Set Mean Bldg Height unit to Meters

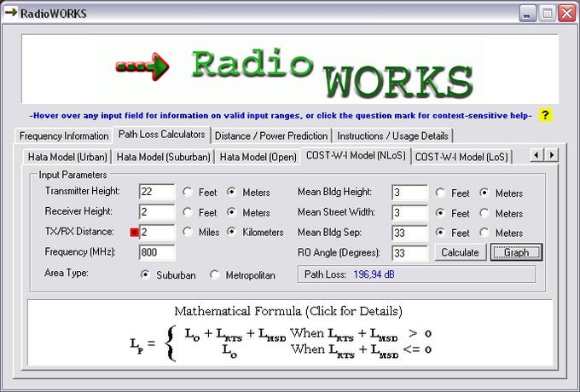click(502, 193)
